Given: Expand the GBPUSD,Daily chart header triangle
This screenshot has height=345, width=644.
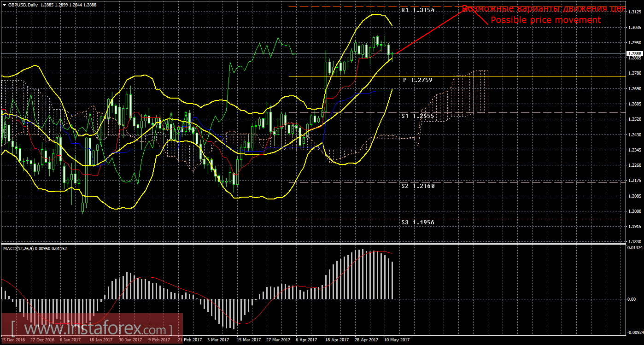Looking at the screenshot, I should (4, 5).
